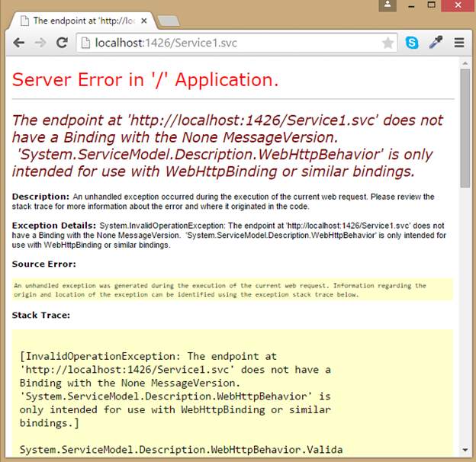The width and height of the screenshot is (476, 462).
Task: Close the browser window
Action: click(458, 5)
